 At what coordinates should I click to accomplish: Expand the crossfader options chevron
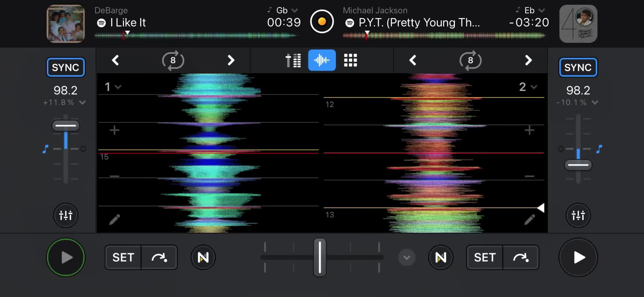point(407,257)
